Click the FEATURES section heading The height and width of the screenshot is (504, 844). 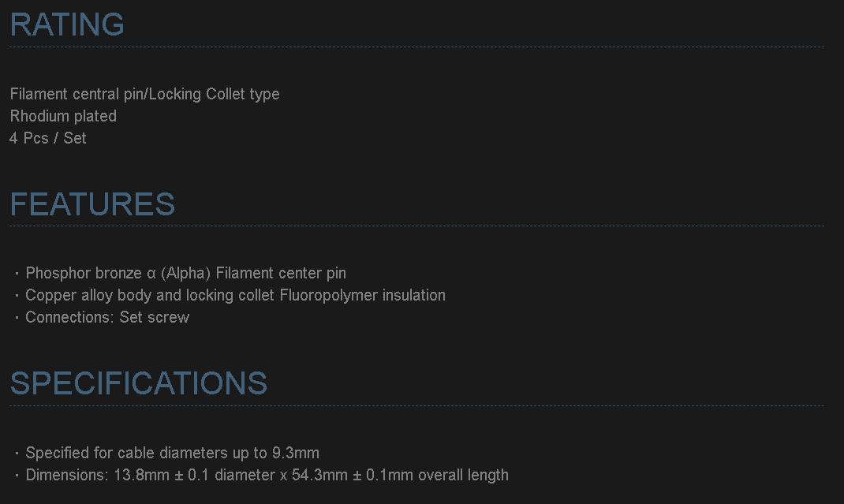(x=92, y=204)
